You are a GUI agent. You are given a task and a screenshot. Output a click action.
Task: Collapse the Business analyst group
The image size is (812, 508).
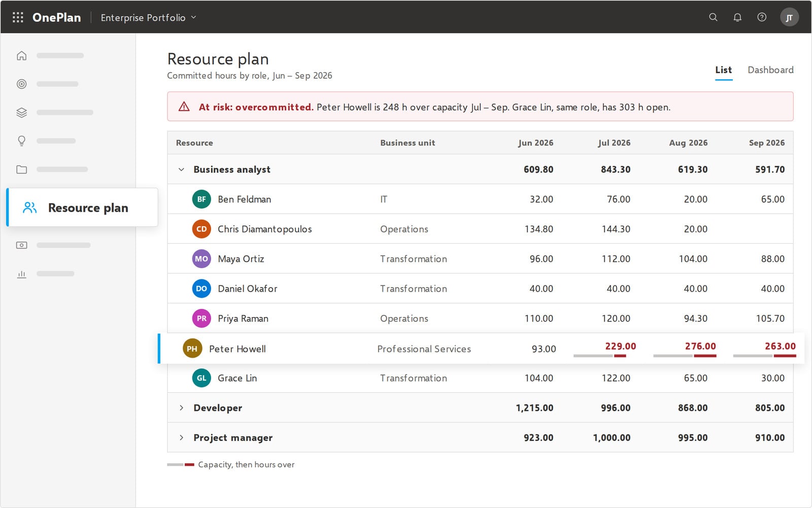pyautogui.click(x=181, y=169)
